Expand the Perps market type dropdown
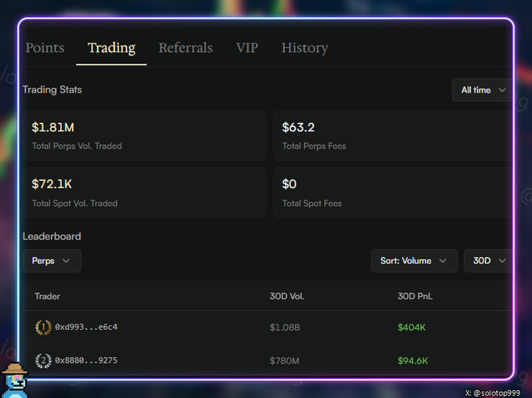Viewport: 532px width, 398px height. (x=52, y=261)
